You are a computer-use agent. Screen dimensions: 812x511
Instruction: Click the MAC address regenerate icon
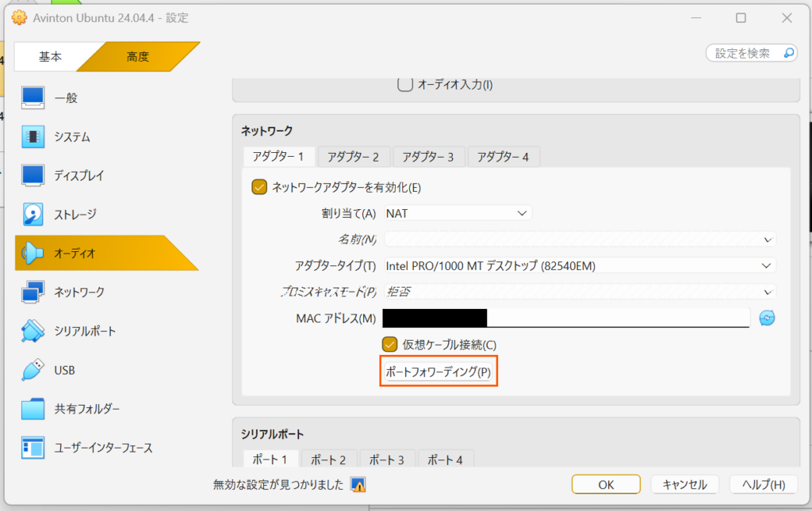[x=767, y=318]
